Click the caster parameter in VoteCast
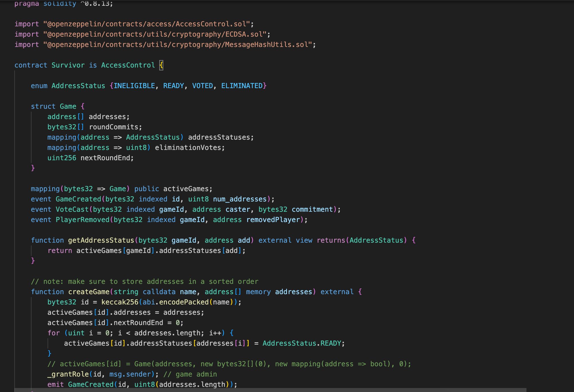 [238, 209]
